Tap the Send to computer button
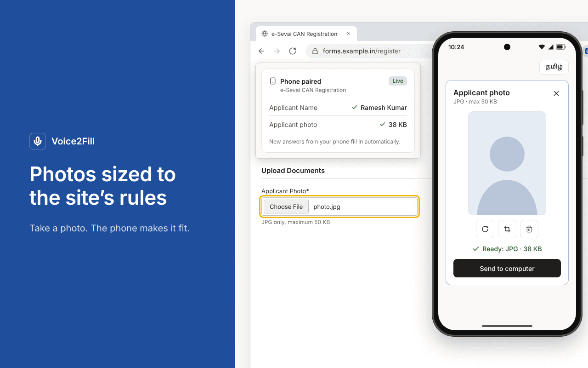The width and height of the screenshot is (588, 368). point(507,268)
